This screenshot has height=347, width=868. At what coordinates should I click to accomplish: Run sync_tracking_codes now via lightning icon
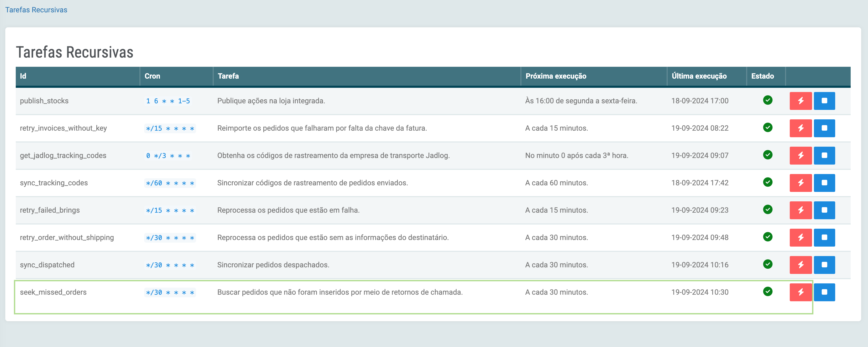801,183
